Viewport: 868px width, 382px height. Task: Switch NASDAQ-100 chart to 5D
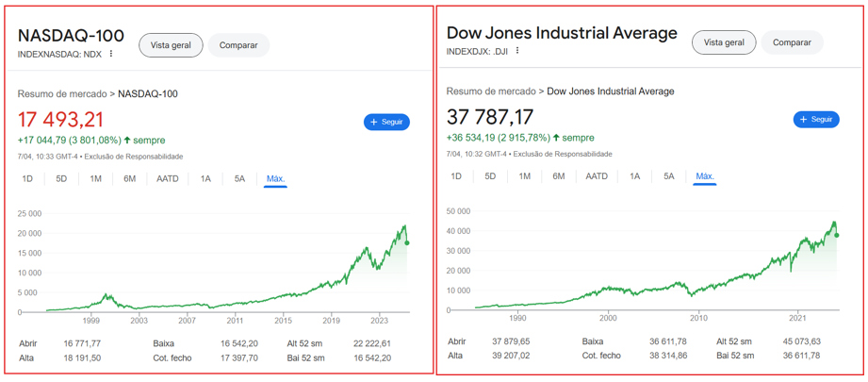coord(61,179)
